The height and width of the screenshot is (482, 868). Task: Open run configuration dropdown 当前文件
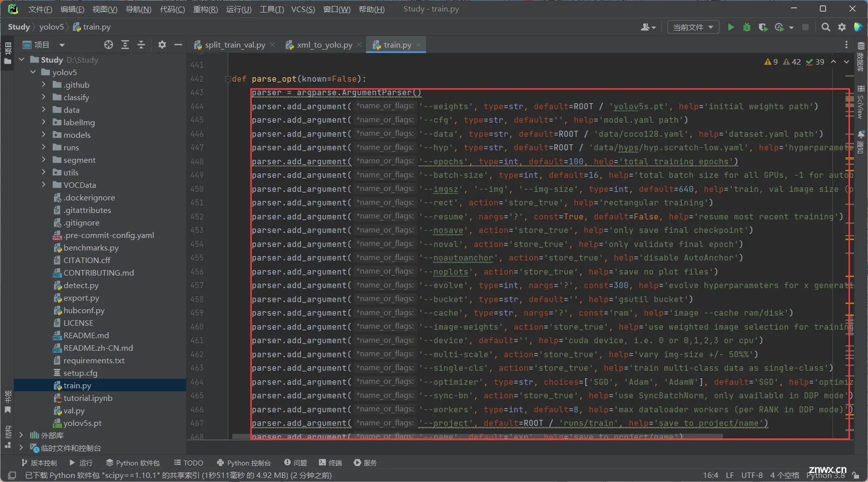coord(693,27)
